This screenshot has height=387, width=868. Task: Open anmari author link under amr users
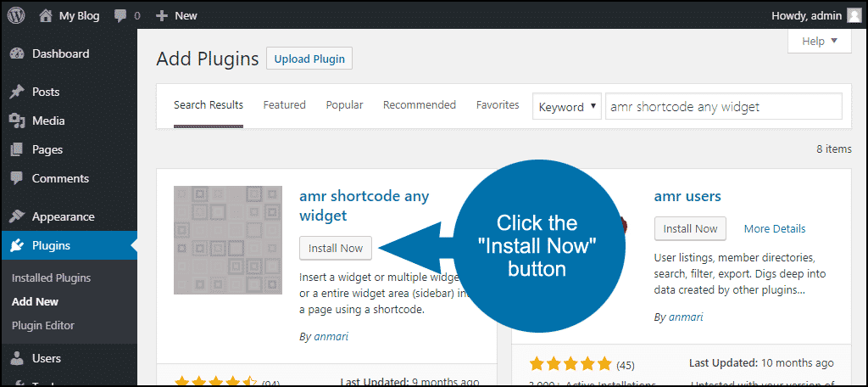(x=686, y=317)
